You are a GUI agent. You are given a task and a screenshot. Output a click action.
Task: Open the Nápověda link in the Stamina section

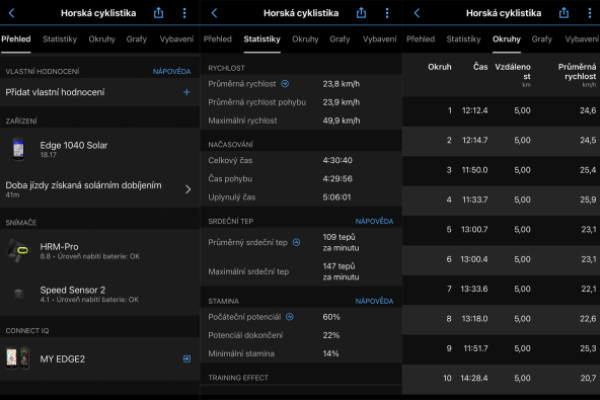coord(374,300)
